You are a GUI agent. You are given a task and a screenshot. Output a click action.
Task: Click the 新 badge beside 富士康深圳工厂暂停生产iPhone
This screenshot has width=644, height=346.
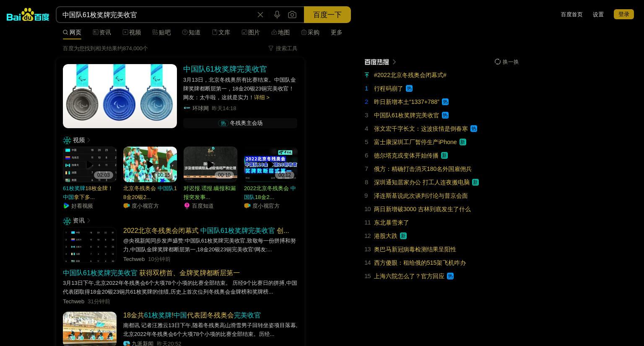tap(463, 142)
